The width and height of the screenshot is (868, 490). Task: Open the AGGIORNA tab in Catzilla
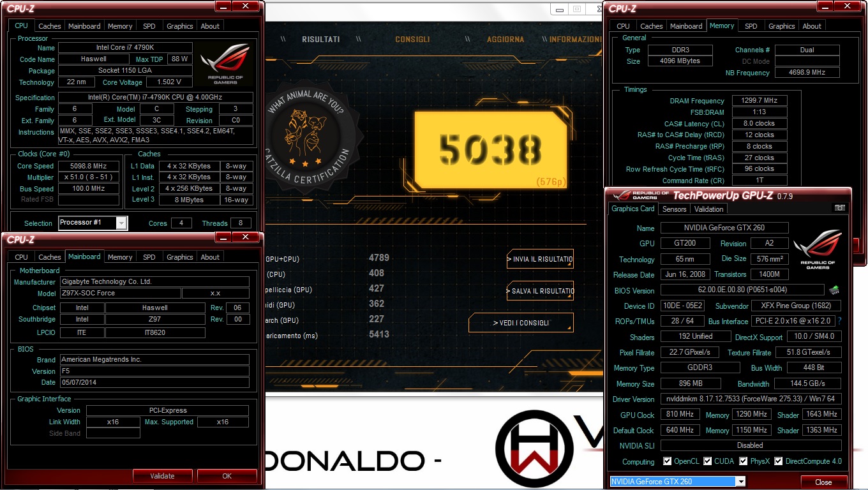[x=505, y=40]
